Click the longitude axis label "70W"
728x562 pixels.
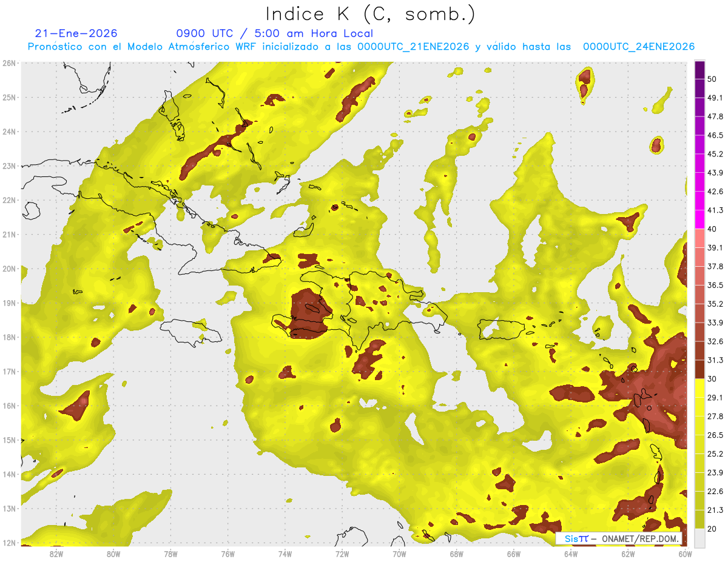(x=399, y=554)
